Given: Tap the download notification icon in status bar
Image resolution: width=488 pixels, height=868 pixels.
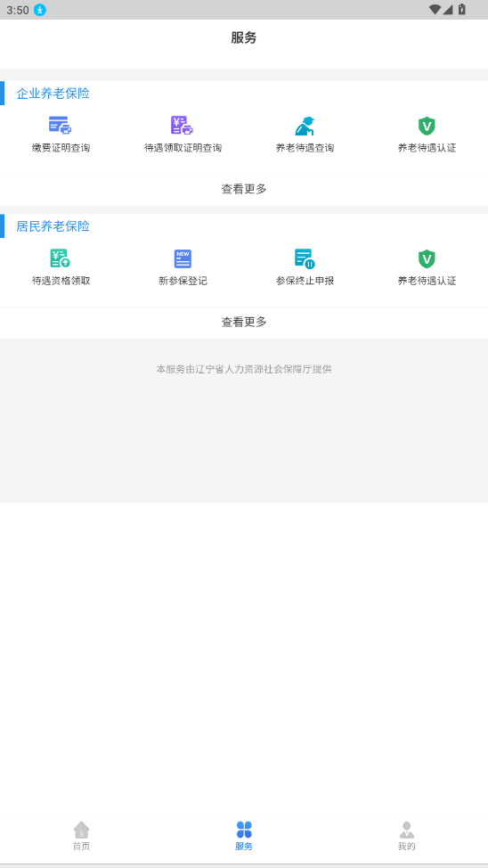Looking at the screenshot, I should point(40,10).
